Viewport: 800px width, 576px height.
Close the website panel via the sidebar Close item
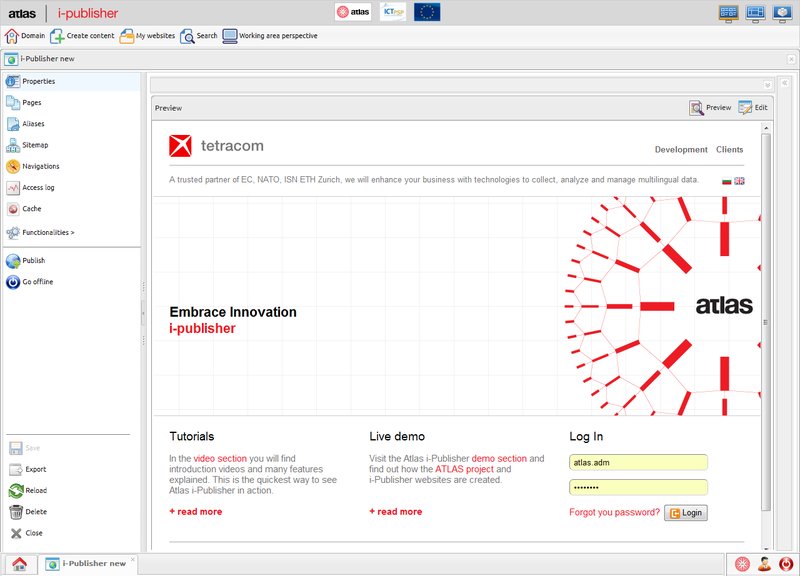27,533
